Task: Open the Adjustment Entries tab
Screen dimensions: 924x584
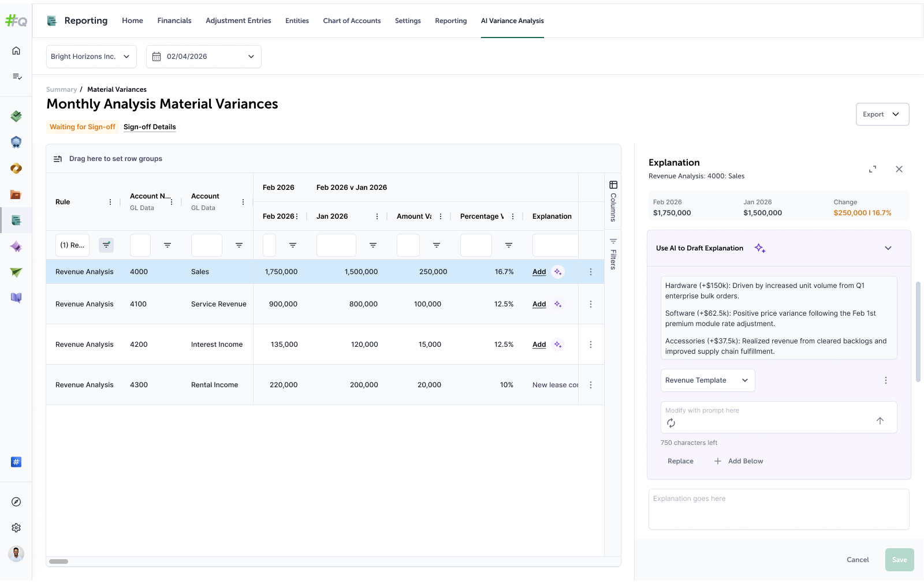Action: [238, 21]
